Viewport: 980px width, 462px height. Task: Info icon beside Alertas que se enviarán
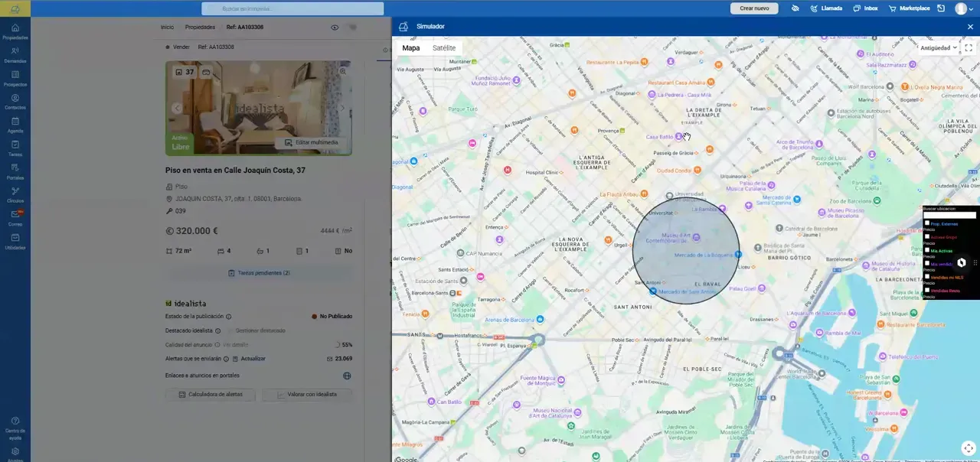click(226, 358)
